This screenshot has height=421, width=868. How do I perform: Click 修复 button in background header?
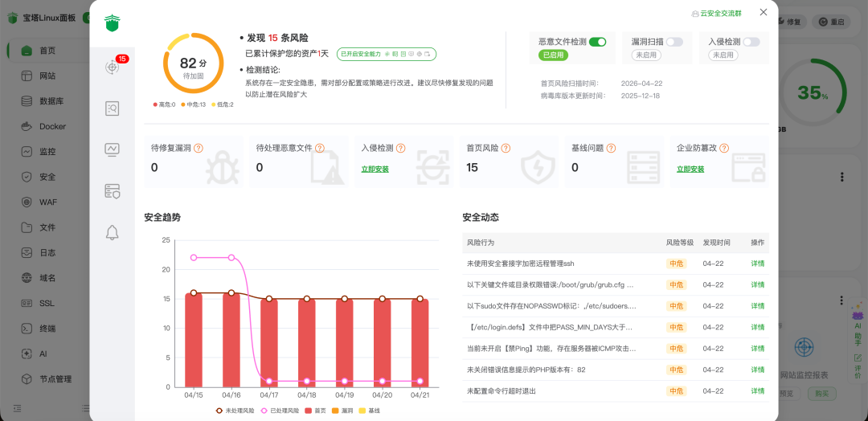click(x=790, y=22)
